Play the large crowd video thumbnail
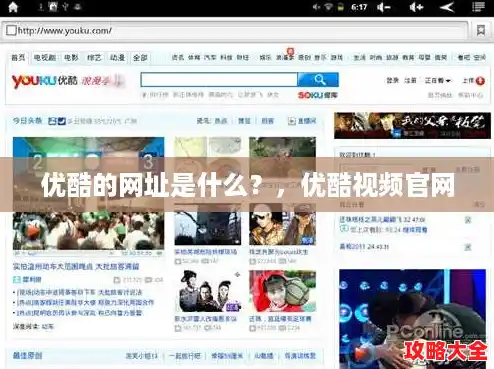This screenshot has height=369, width=494. [88, 193]
